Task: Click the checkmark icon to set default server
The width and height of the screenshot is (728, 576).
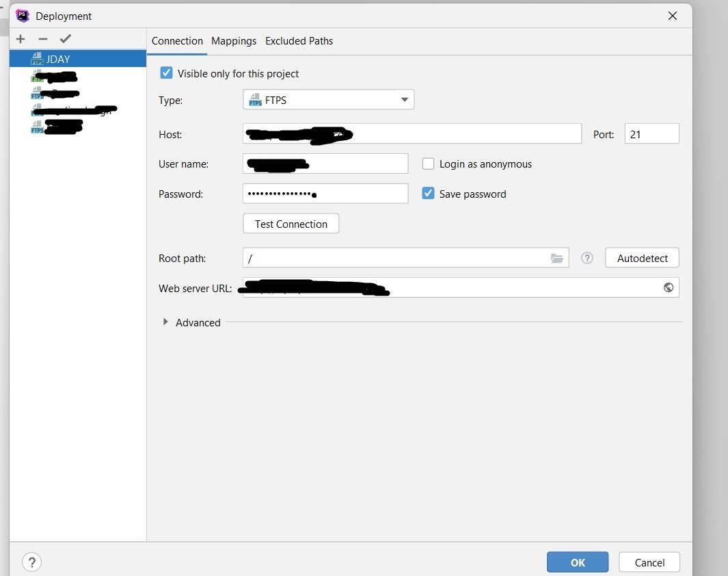Action: 65,38
